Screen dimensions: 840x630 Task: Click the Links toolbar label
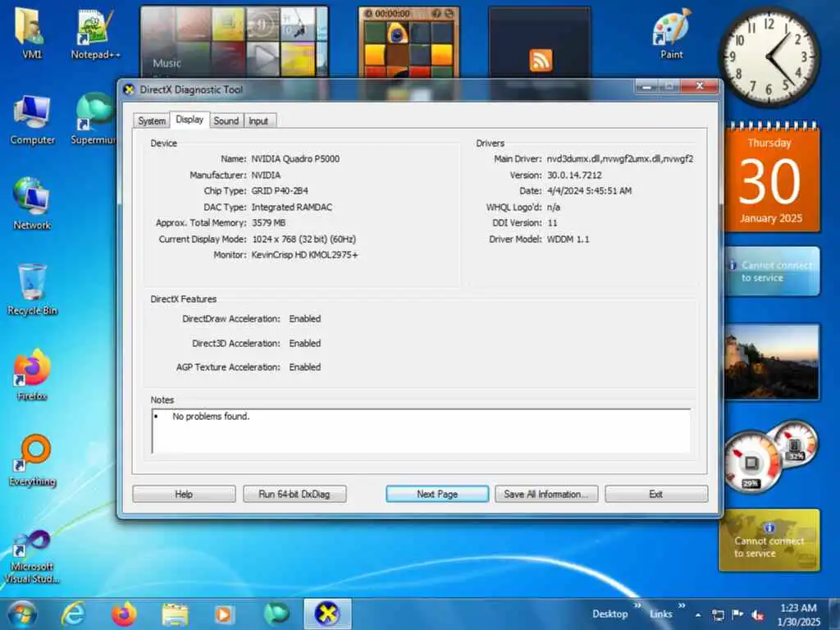click(x=660, y=614)
